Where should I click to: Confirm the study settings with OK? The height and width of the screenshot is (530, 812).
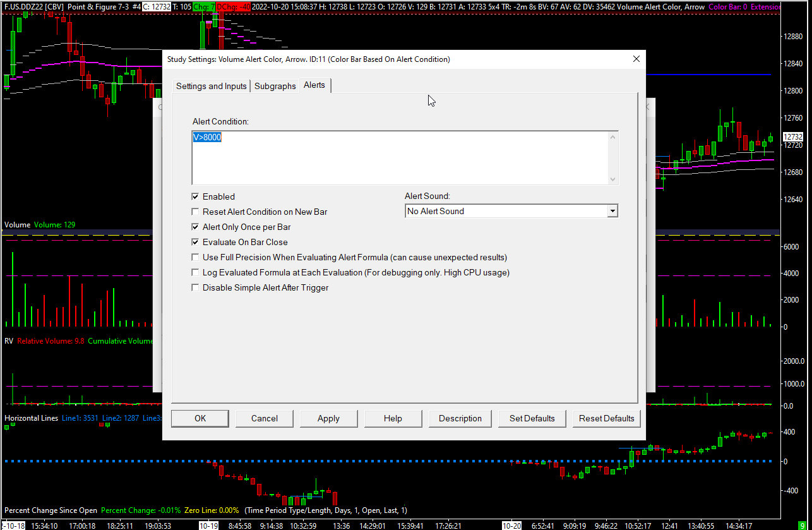click(200, 418)
